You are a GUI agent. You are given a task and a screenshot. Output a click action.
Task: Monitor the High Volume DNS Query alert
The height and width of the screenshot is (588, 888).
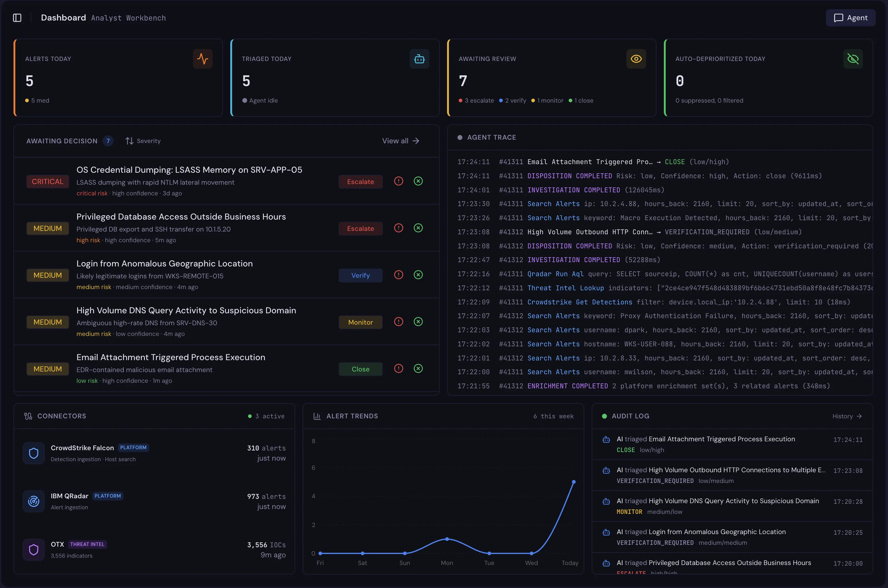[360, 322]
